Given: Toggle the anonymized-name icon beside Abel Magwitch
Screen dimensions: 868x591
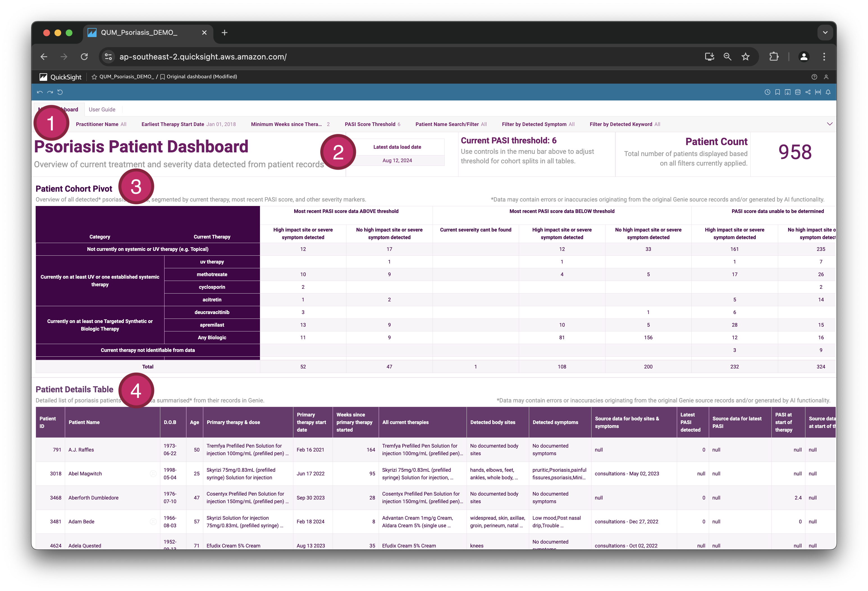Looking at the screenshot, I should click(153, 474).
